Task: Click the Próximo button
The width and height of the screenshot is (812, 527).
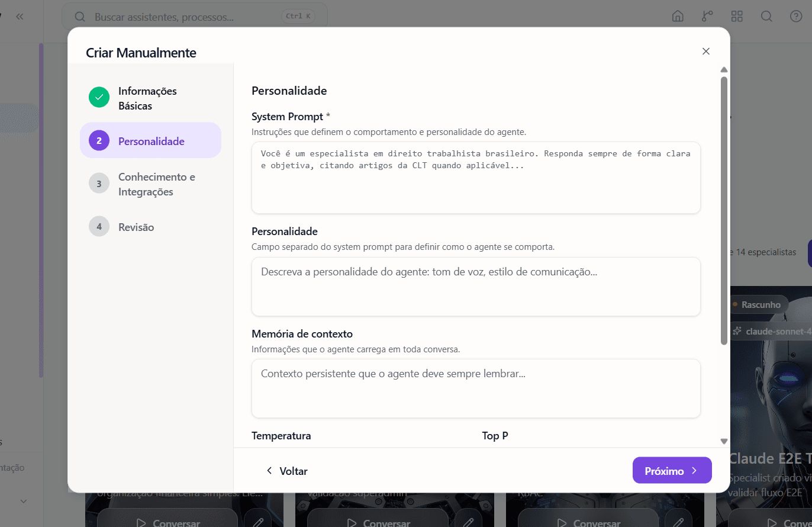Action: [672, 471]
